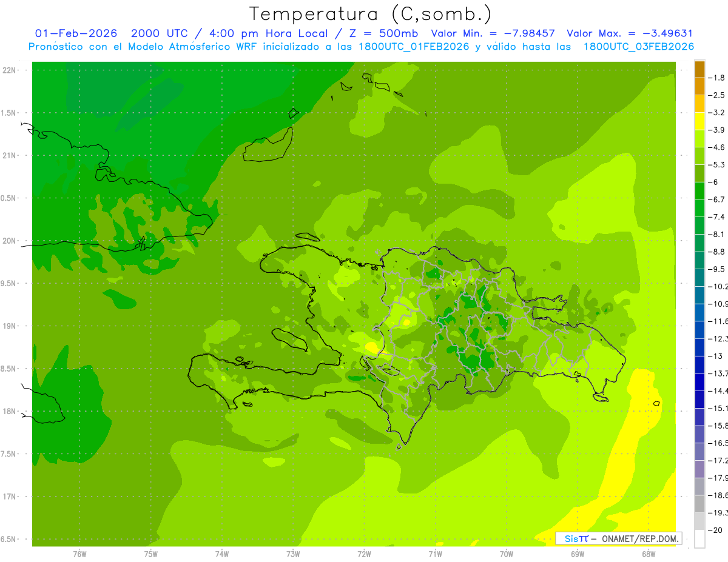Screen dimensions: 728x562
Task: Click the "-4.6" colorbar label
Action: coord(717,147)
